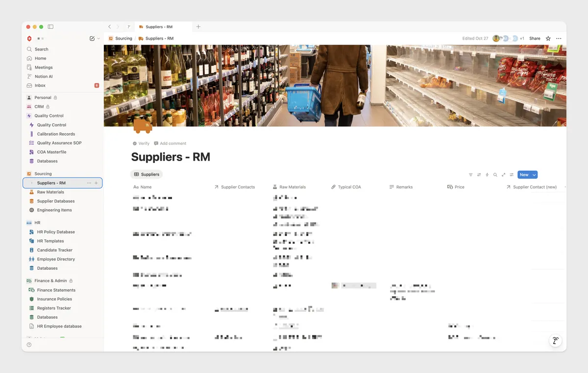The height and width of the screenshot is (373, 588).
Task: Toggle the sidebar collapse icon
Action: [50, 26]
